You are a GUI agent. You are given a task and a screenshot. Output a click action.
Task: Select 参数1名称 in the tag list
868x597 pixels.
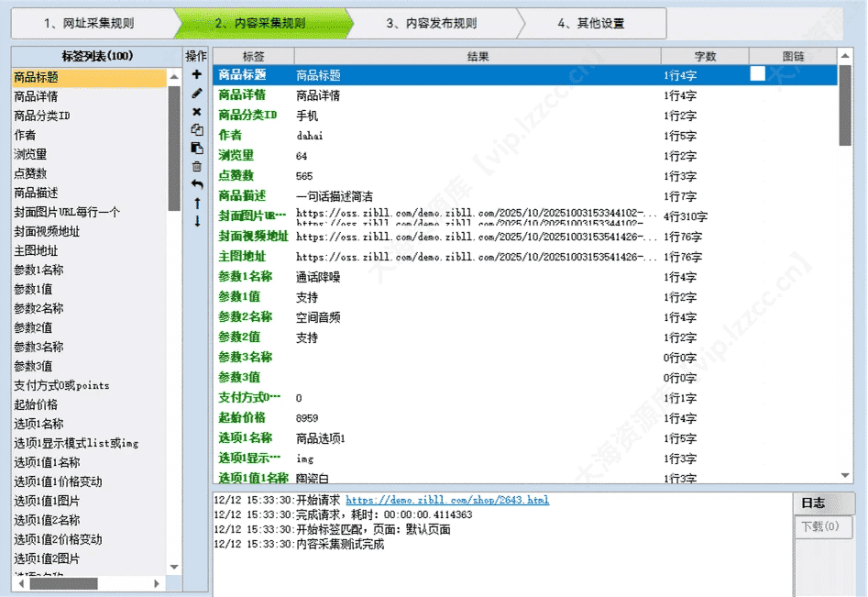coord(89,270)
